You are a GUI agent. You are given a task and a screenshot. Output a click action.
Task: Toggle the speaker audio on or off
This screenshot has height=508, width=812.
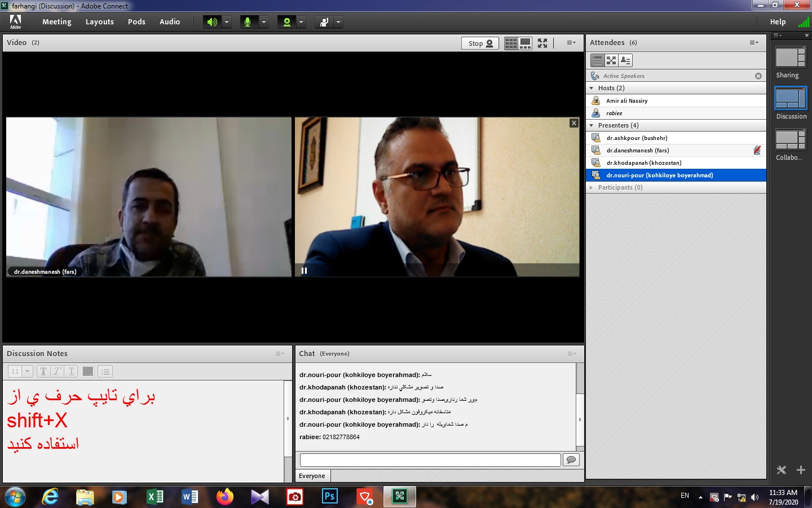click(212, 22)
